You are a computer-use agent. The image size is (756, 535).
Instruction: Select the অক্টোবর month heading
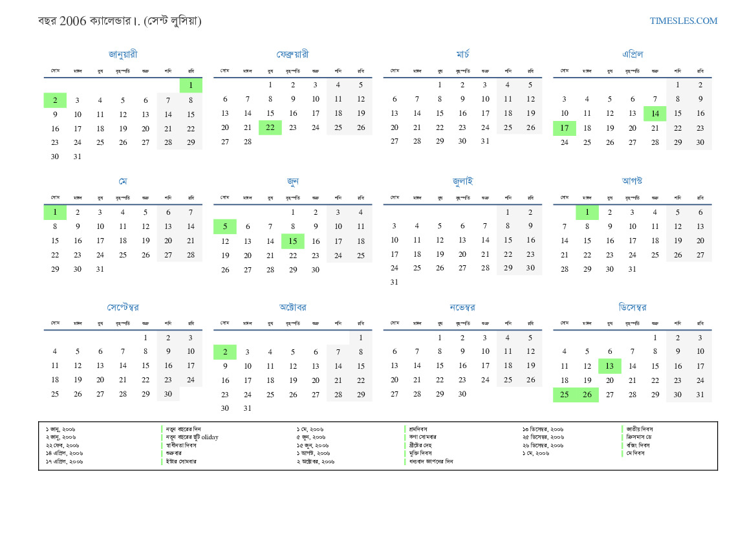point(293,307)
